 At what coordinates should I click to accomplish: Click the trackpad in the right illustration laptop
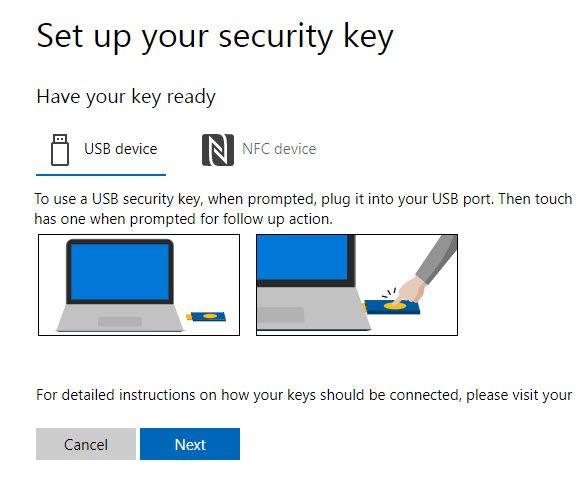[x=280, y=315]
